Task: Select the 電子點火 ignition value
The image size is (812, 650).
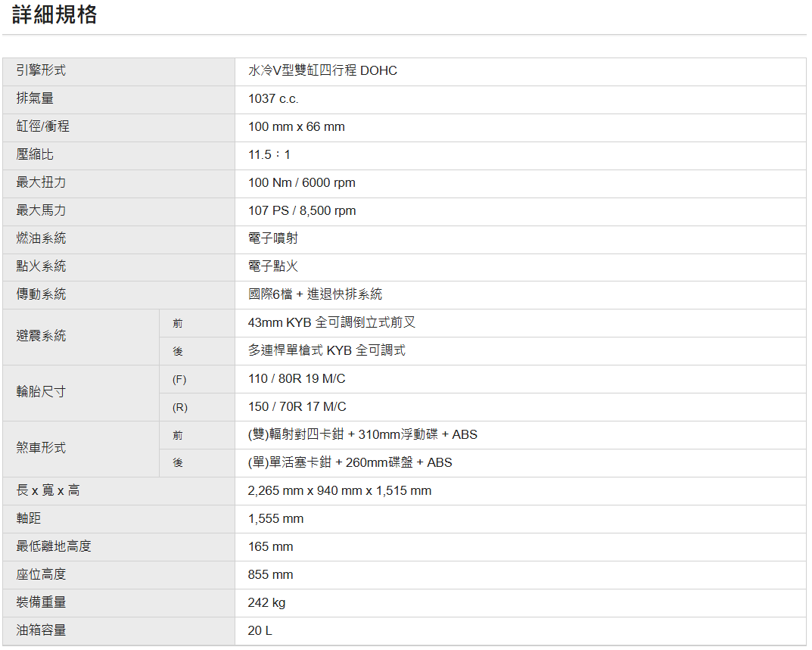Action: (x=272, y=266)
